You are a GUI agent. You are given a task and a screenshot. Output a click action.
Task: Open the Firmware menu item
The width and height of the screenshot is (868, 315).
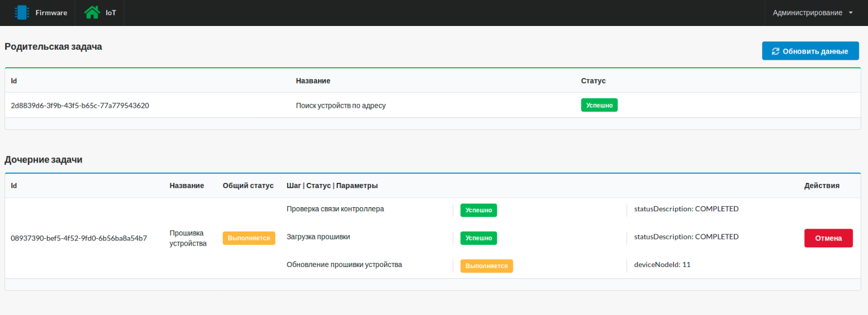(51, 12)
